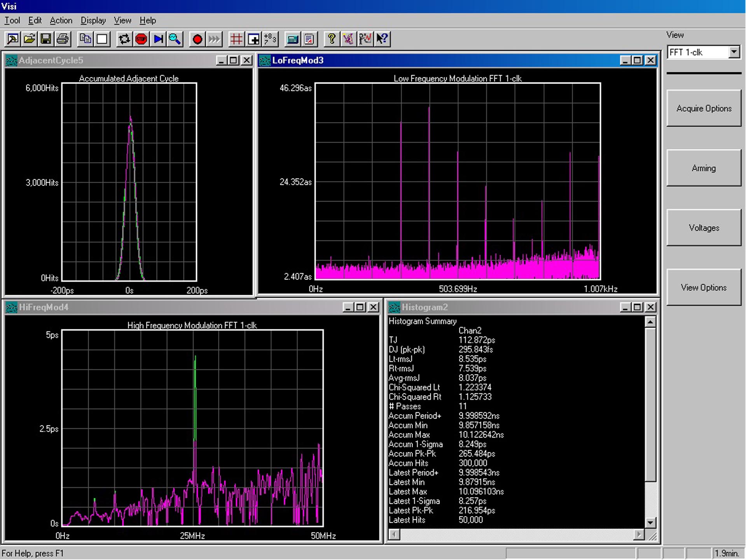
Task: Open the Voltages button
Action: (704, 227)
